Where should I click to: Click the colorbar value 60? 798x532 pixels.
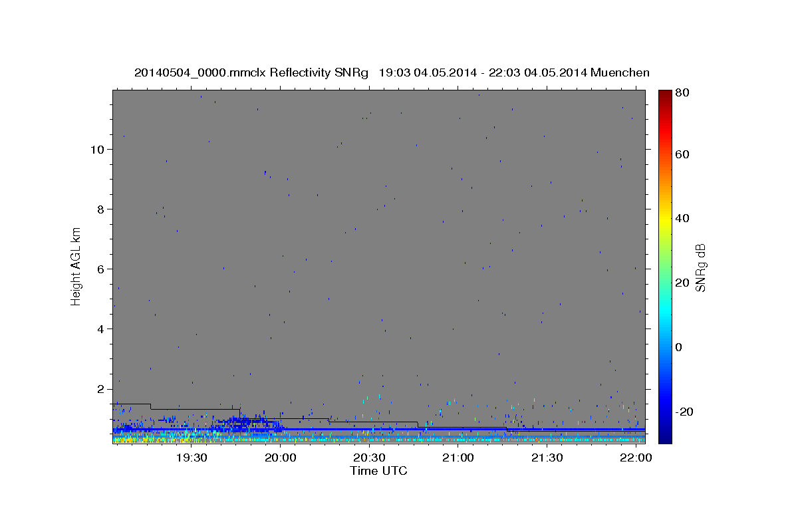(684, 154)
